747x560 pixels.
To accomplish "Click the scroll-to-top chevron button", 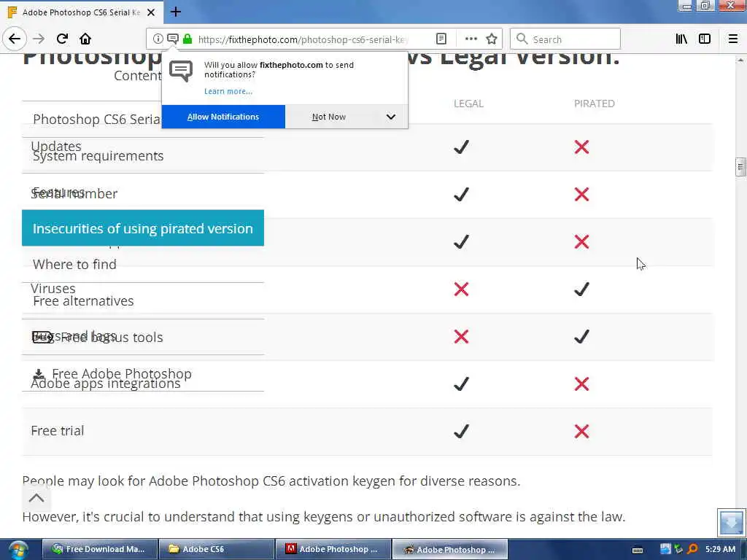I will tap(36, 498).
